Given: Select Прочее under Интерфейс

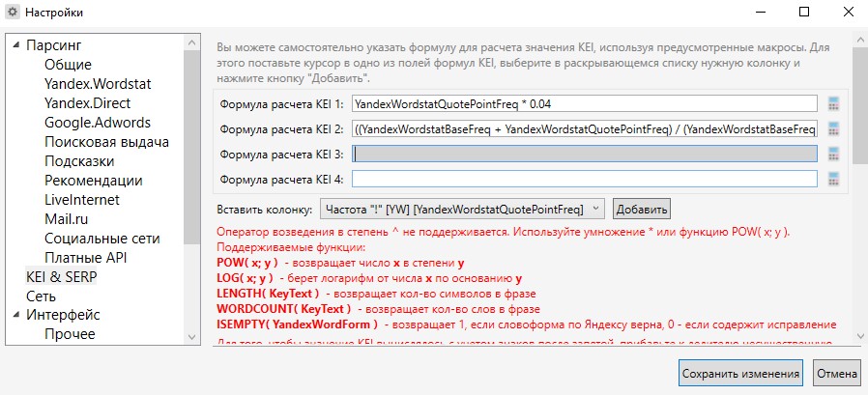Looking at the screenshot, I should 70,334.
